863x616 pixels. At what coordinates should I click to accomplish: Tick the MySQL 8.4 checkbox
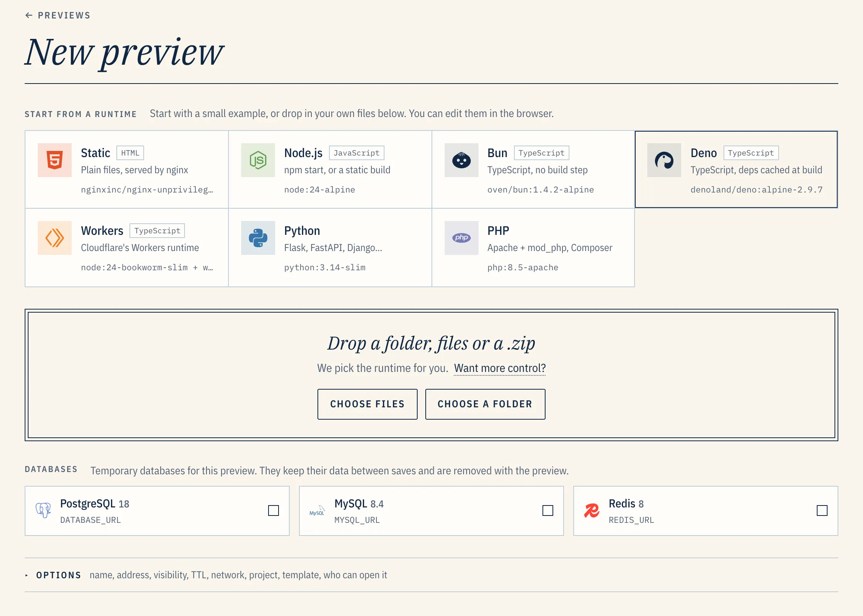[x=548, y=511]
